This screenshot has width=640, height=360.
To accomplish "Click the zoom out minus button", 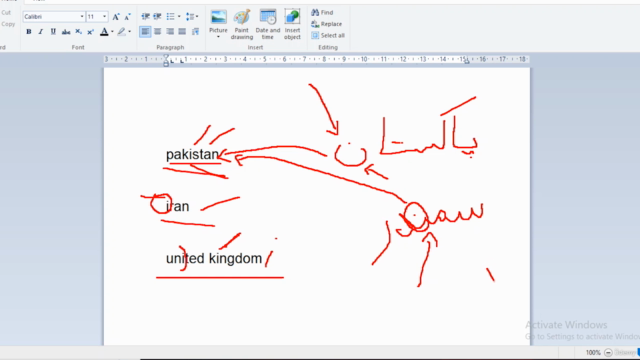I will click(x=608, y=353).
